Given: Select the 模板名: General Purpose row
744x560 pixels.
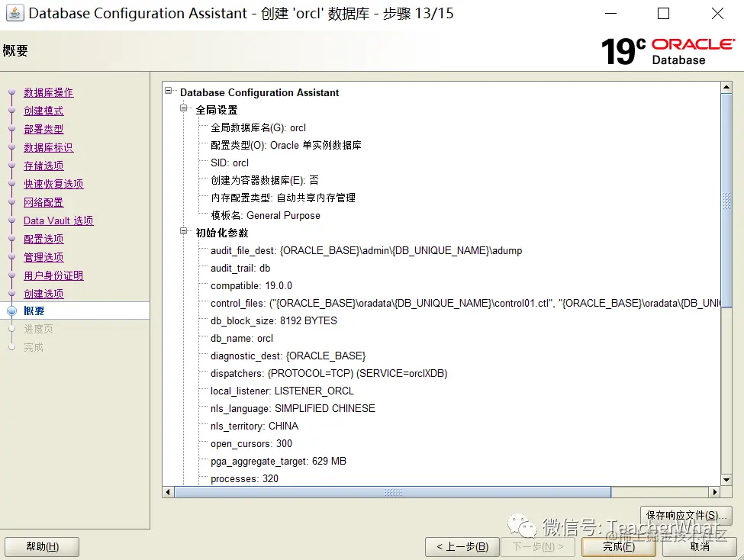Looking at the screenshot, I should tap(266, 215).
